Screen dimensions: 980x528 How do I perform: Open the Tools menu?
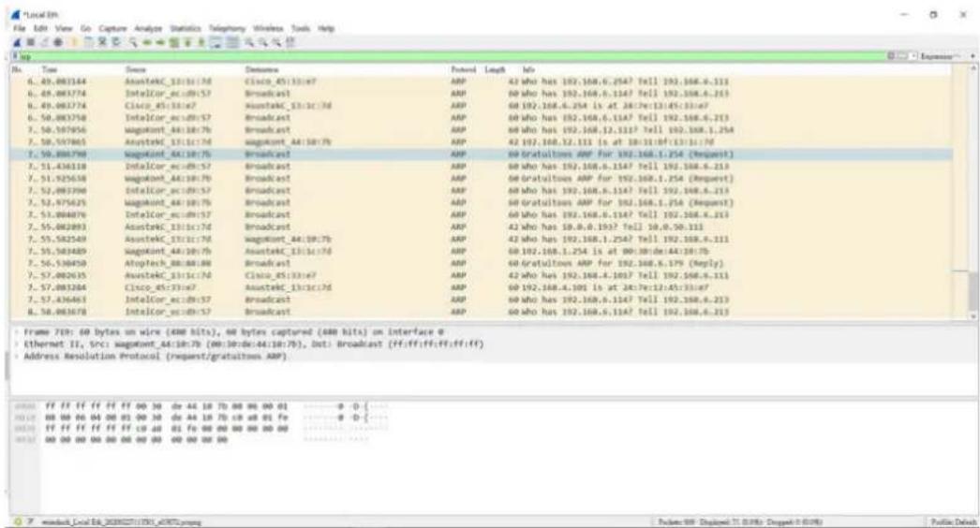click(x=301, y=28)
